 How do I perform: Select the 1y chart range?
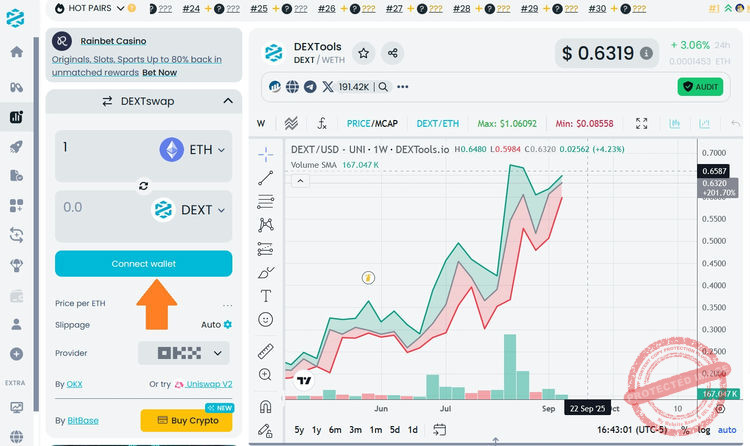pos(317,430)
